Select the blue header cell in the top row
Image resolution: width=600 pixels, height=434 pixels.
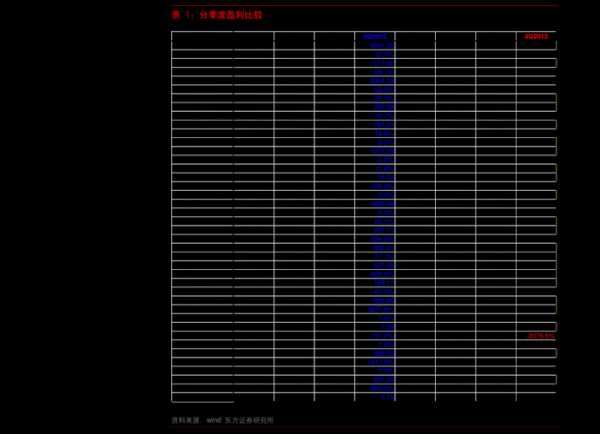pyautogui.click(x=375, y=36)
